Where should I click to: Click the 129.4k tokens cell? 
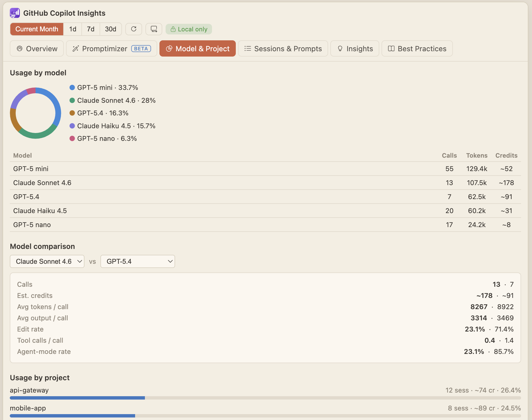pos(477,169)
